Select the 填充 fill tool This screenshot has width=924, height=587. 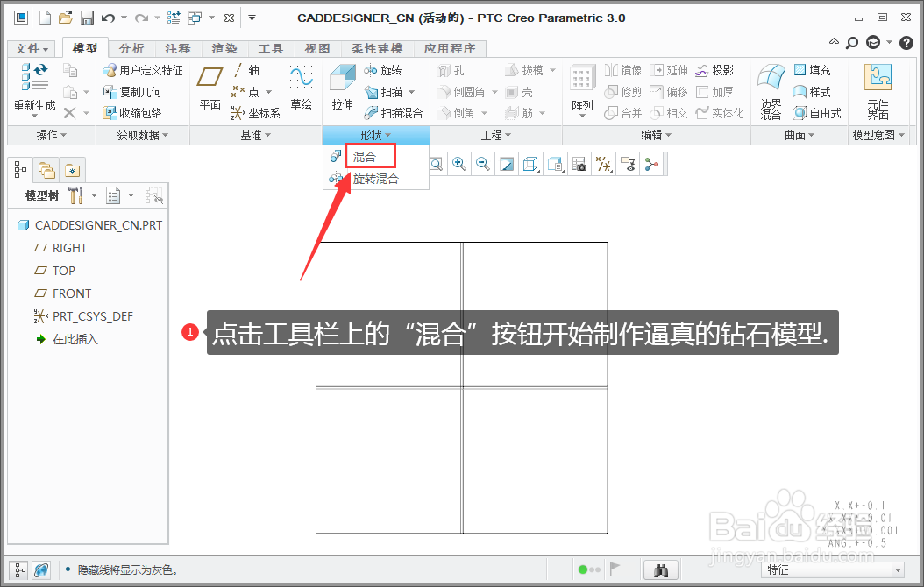(812, 70)
